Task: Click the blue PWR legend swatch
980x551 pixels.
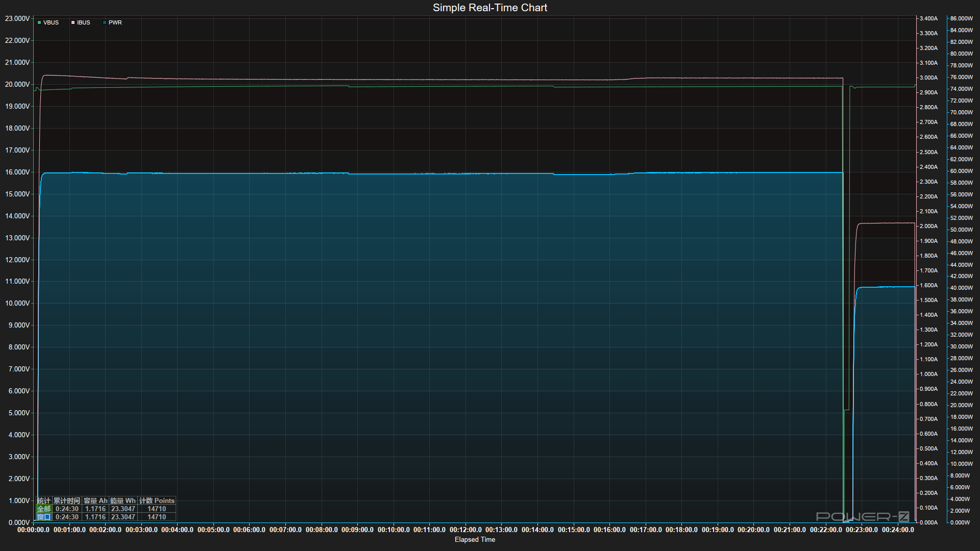Action: click(x=105, y=22)
